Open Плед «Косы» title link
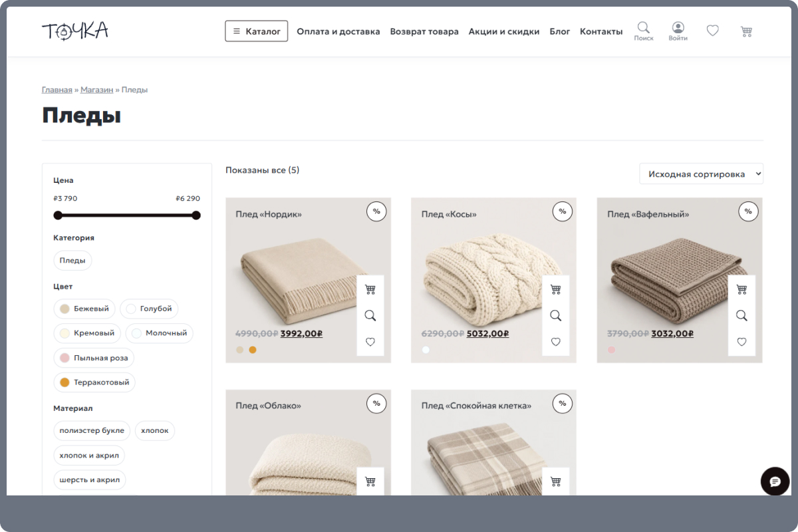Viewport: 798px width, 532px height. click(x=449, y=214)
